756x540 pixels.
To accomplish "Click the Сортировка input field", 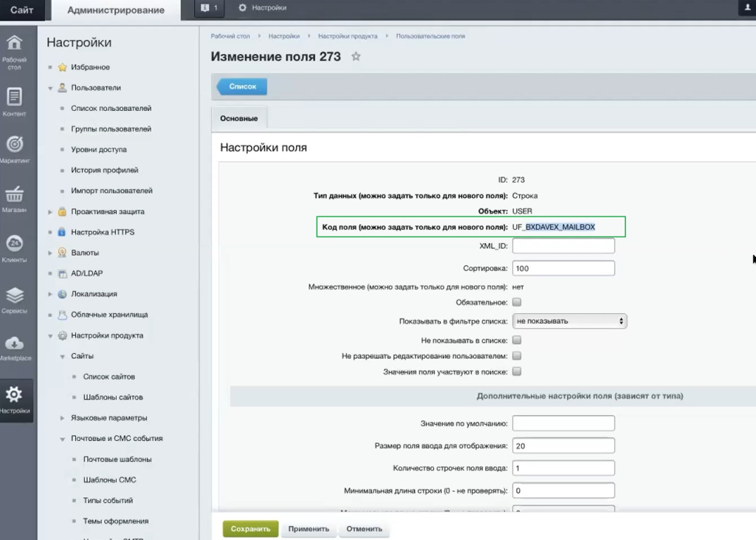I will [x=563, y=268].
